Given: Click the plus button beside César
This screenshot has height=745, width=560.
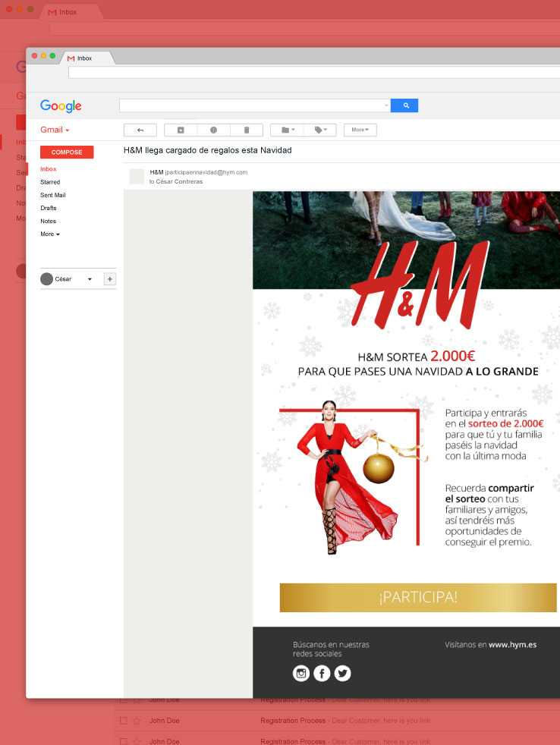Looking at the screenshot, I should point(110,279).
